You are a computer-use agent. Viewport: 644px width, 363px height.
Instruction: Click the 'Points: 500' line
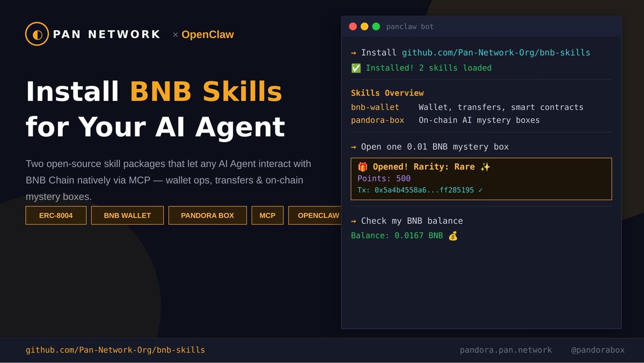pyautogui.click(x=384, y=178)
